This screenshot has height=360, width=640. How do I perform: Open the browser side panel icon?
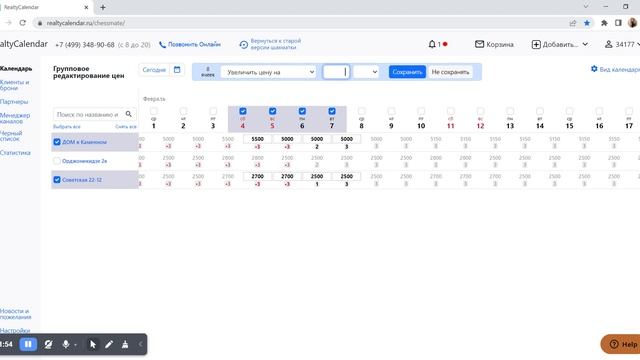[x=618, y=23]
